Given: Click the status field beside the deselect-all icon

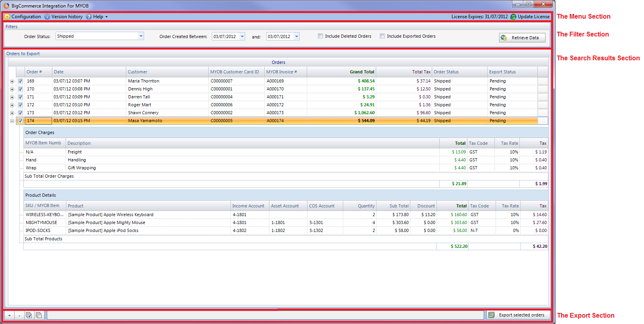Looking at the screenshot, I should click(x=265, y=315).
